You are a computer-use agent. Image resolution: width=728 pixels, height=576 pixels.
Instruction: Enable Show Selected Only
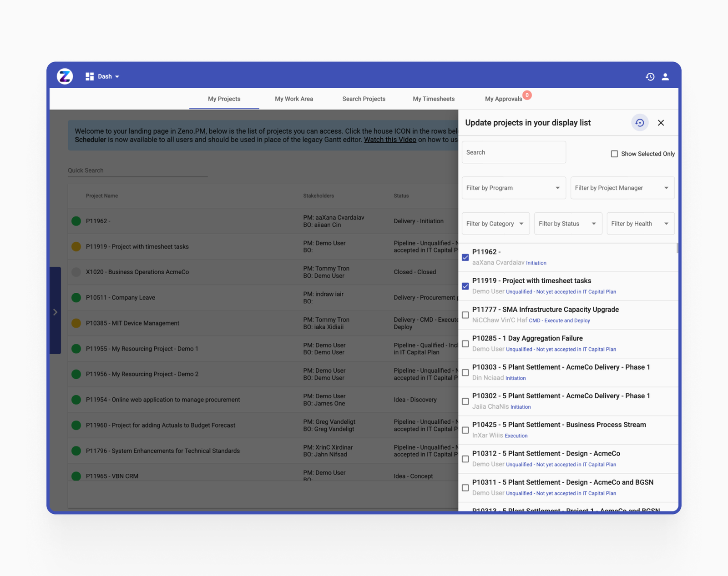point(614,154)
